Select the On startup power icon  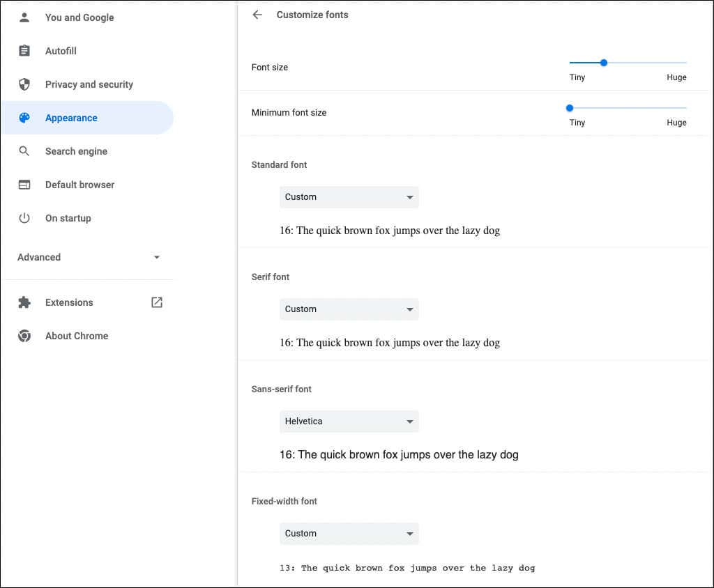click(25, 218)
